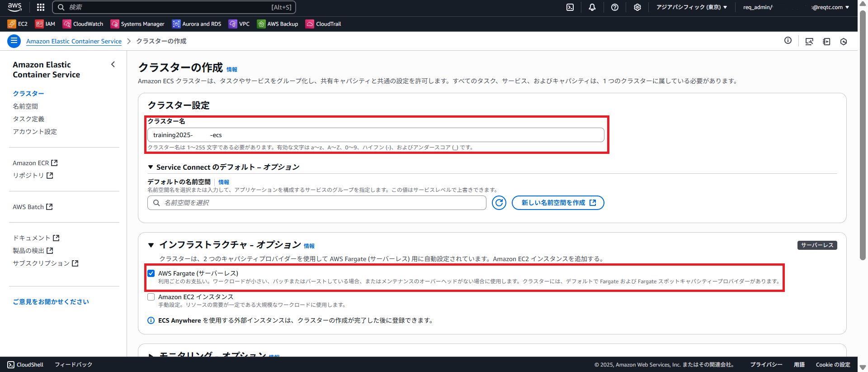The height and width of the screenshot is (372, 868).
Task: Click the external link icon next to AWS Batch
Action: click(49, 207)
